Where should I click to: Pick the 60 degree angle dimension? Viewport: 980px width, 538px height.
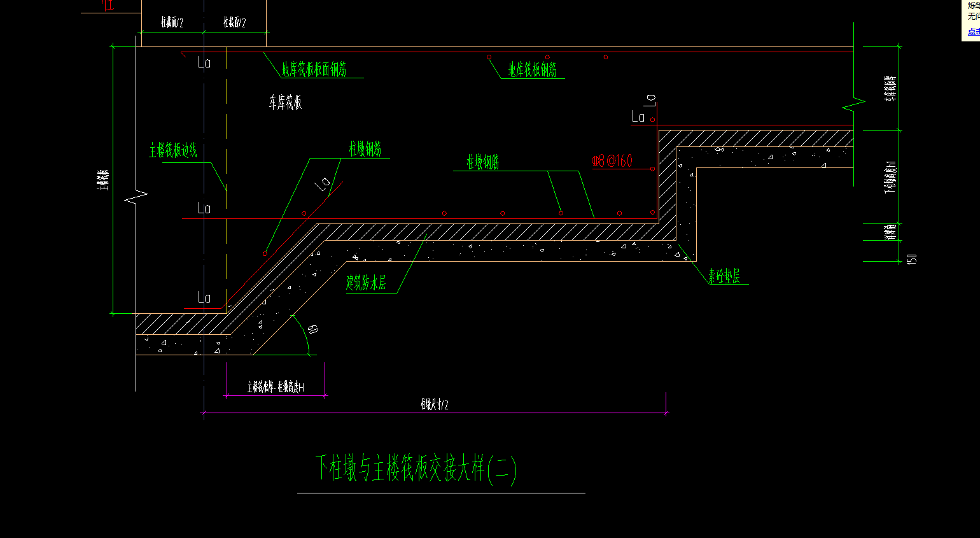[312, 330]
